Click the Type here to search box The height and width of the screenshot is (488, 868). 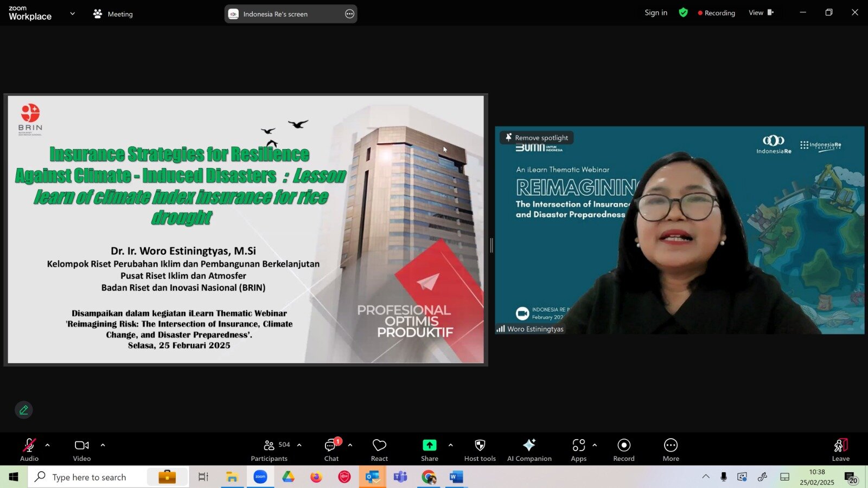[x=108, y=477]
